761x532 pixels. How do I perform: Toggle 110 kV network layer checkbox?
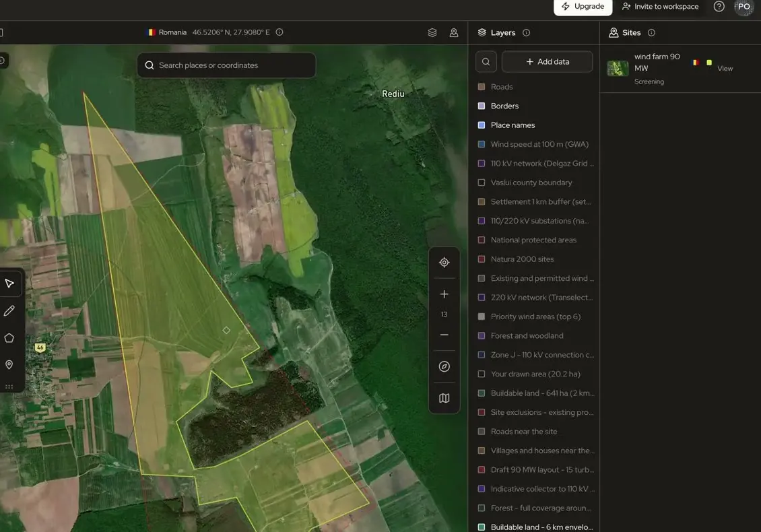click(482, 164)
